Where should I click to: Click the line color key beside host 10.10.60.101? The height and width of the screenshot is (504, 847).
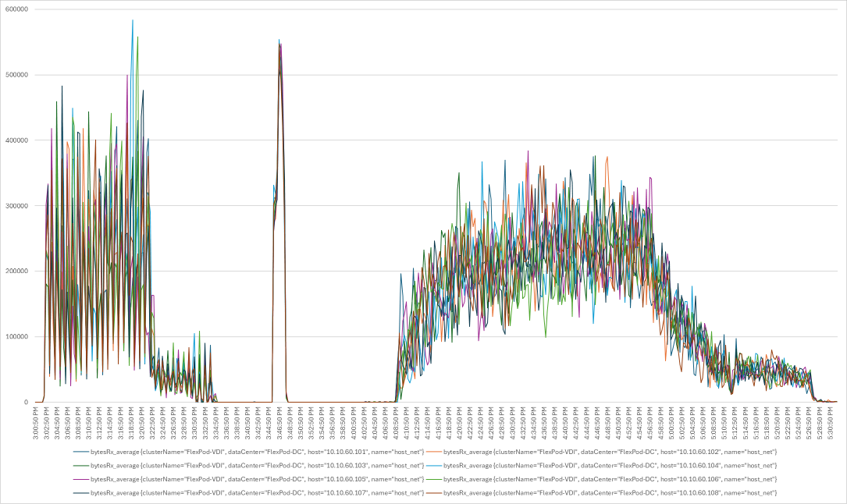[x=80, y=452]
